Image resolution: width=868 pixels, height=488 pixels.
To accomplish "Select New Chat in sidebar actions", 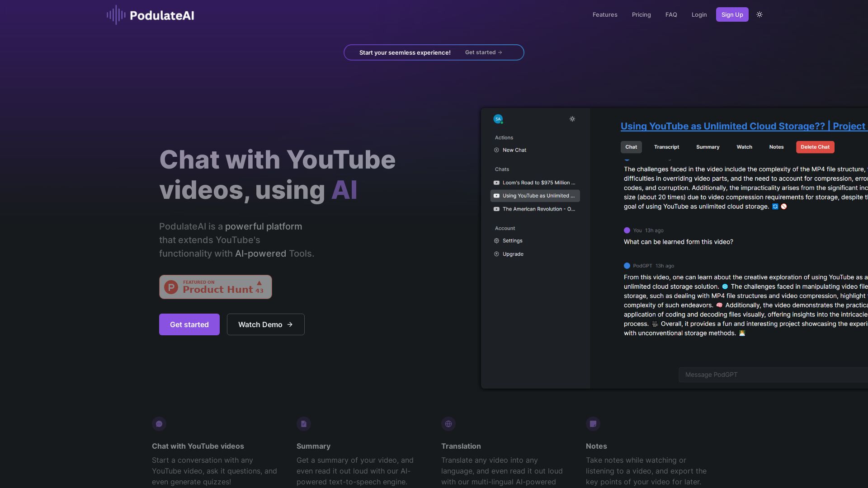I will click(x=514, y=150).
